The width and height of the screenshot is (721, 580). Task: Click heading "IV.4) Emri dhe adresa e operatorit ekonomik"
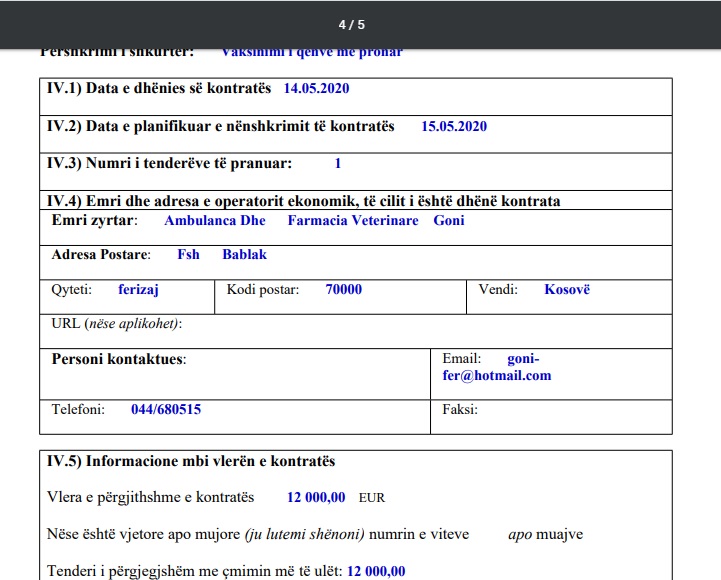303,201
